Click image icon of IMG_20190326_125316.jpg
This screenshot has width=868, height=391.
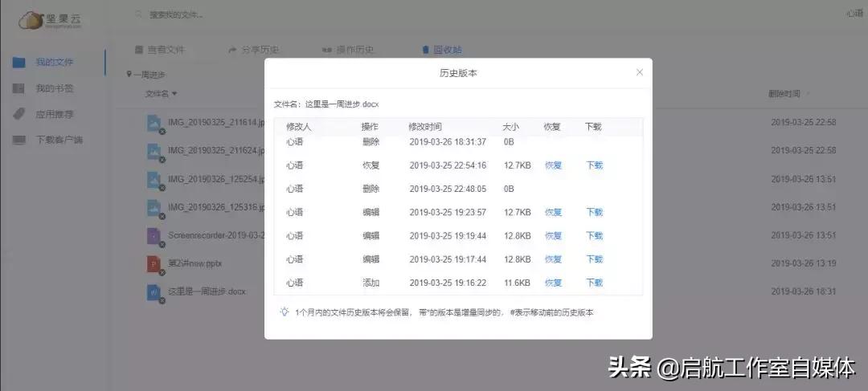tap(154, 207)
